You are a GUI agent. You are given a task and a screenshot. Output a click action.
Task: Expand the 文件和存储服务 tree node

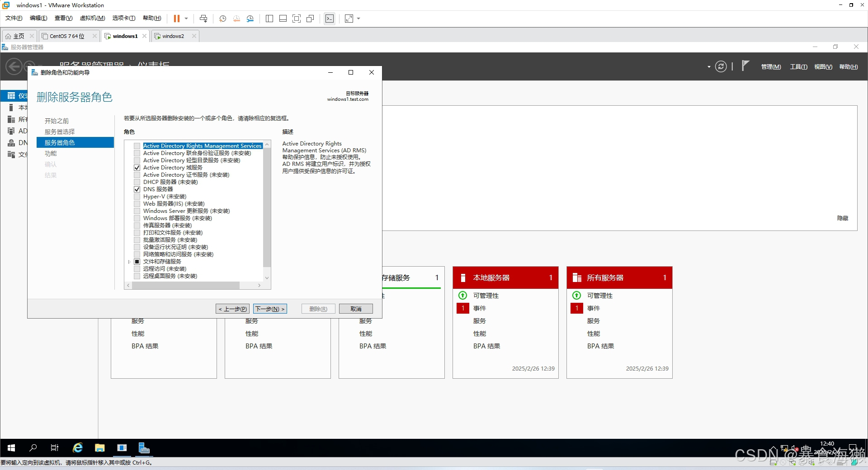(129, 262)
